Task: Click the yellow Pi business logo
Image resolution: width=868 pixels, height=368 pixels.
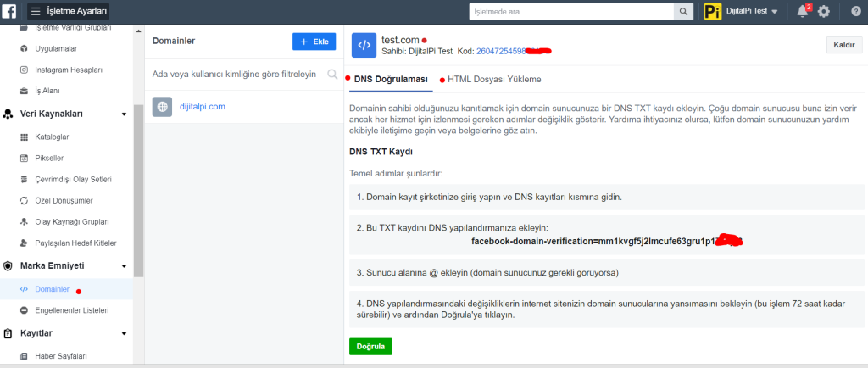Action: click(713, 12)
